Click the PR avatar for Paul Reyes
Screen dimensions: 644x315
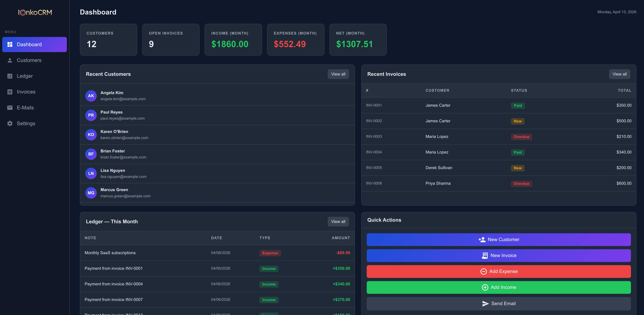click(x=91, y=115)
